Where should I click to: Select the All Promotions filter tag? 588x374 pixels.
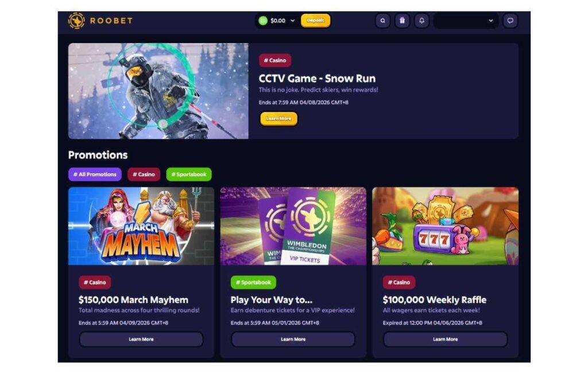[x=95, y=174]
